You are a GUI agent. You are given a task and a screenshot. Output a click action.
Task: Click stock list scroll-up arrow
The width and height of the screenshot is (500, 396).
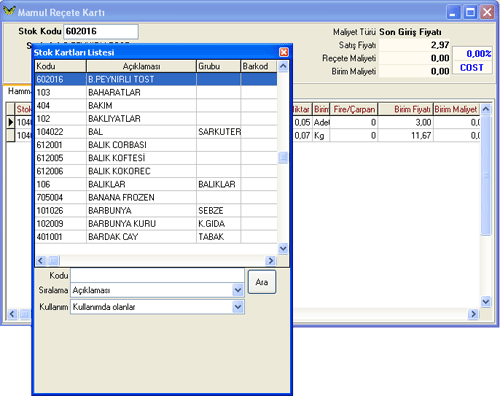pyautogui.click(x=283, y=66)
